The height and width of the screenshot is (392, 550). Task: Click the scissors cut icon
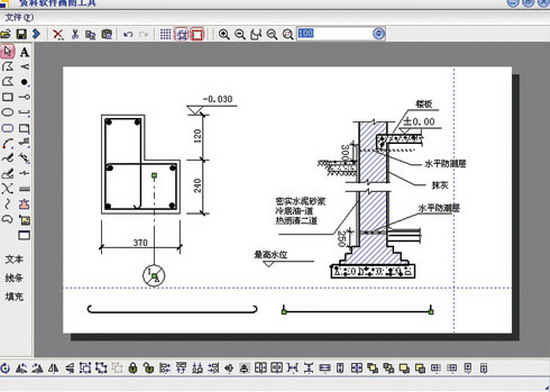click(75, 34)
